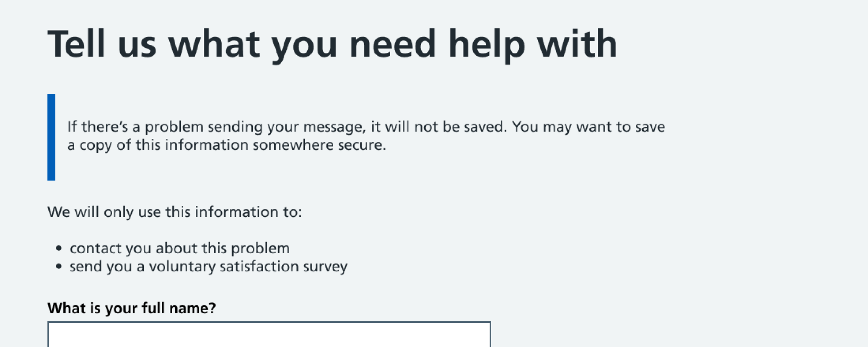Image resolution: width=868 pixels, height=347 pixels.
Task: Click the word "message," in the inset text
Action: pos(335,127)
